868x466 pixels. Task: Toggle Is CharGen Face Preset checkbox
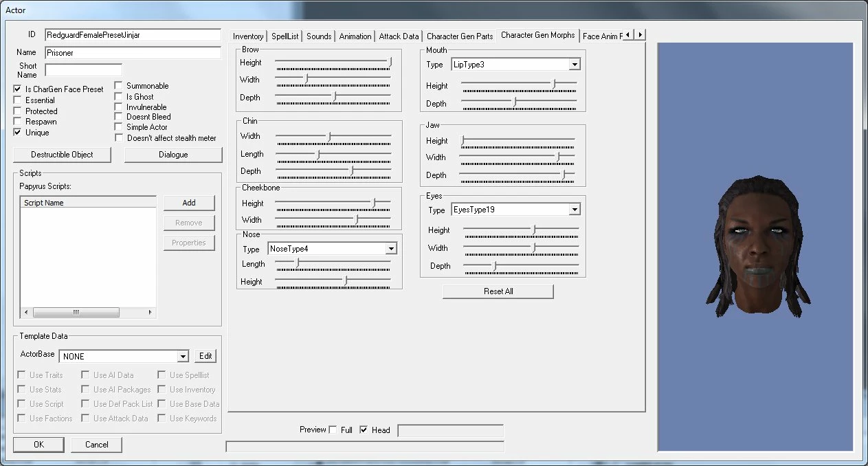click(x=17, y=89)
